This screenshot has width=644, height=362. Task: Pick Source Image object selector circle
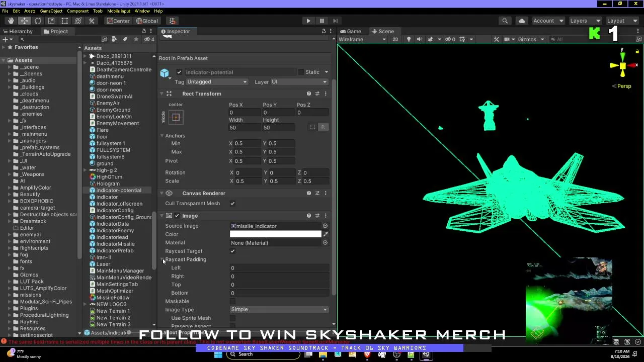click(x=325, y=226)
